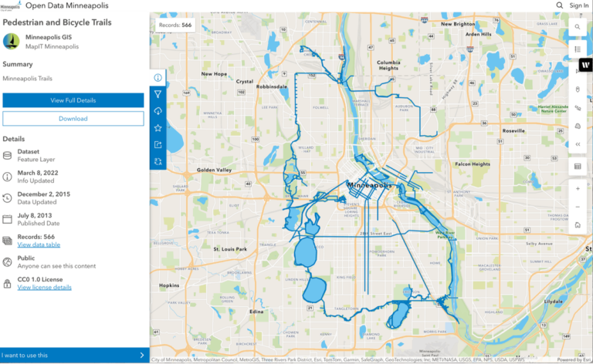Click the share icon in blue sidebar
The height and width of the screenshot is (364, 593).
click(x=158, y=145)
